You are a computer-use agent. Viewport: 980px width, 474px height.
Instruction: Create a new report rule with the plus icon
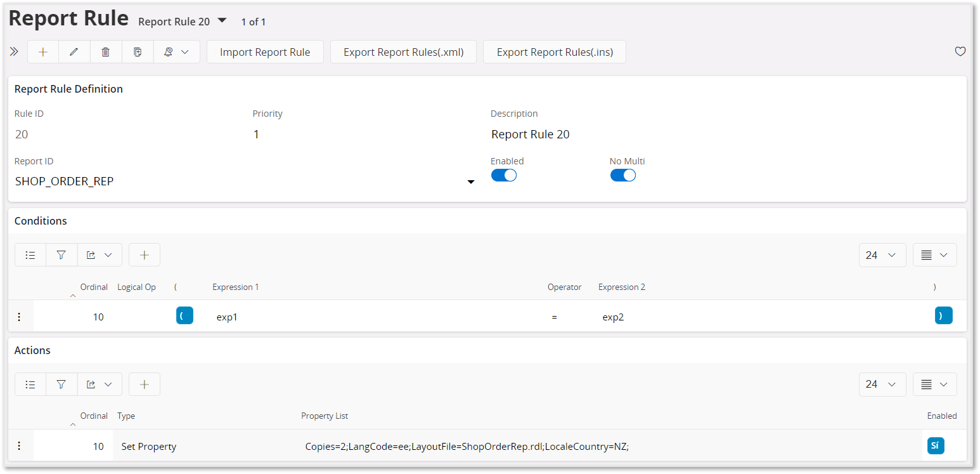(x=42, y=51)
